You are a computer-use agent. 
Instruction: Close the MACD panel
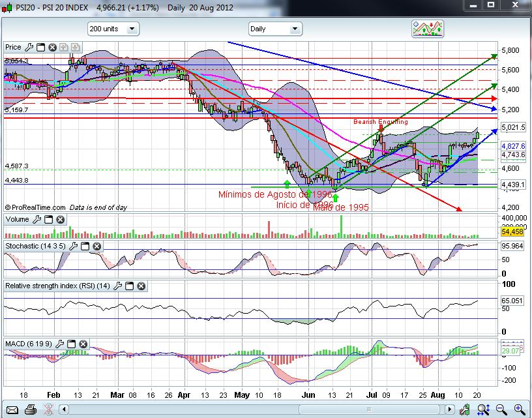point(83,344)
